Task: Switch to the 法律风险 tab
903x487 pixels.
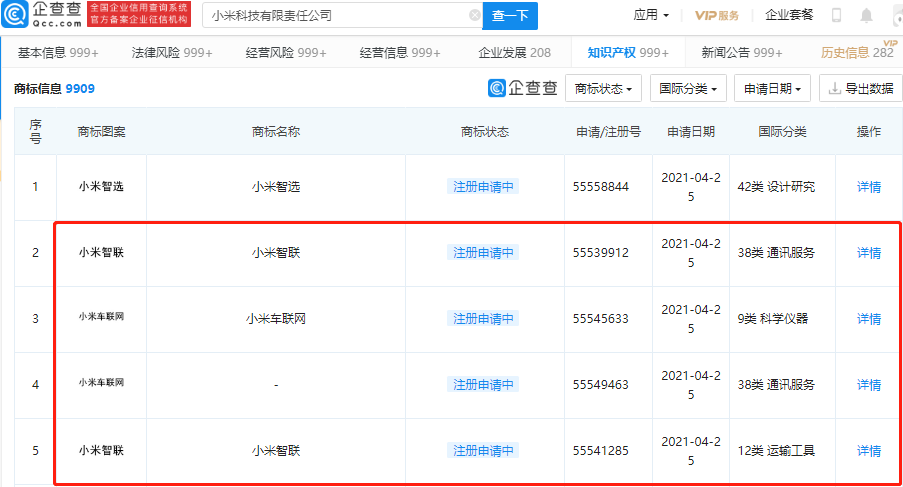Action: pos(172,53)
